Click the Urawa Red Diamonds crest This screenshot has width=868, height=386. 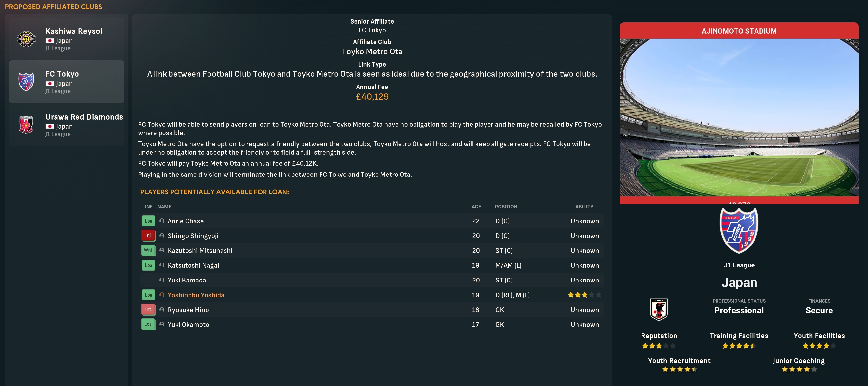[x=26, y=125]
